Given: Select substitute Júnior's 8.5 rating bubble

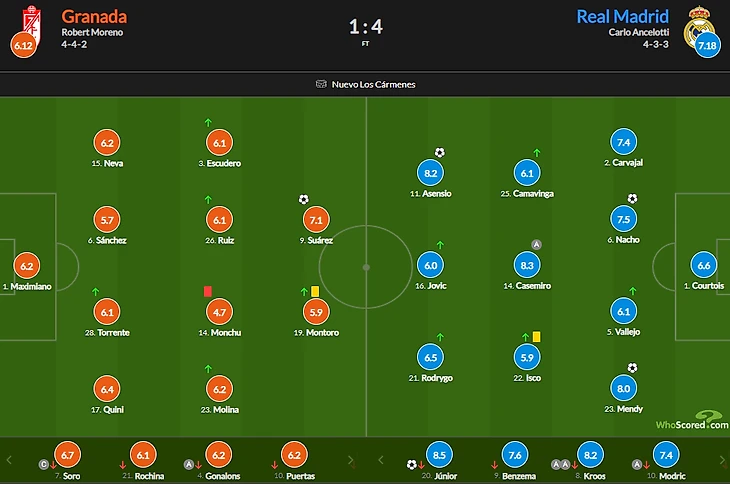Looking at the screenshot, I should [x=439, y=455].
